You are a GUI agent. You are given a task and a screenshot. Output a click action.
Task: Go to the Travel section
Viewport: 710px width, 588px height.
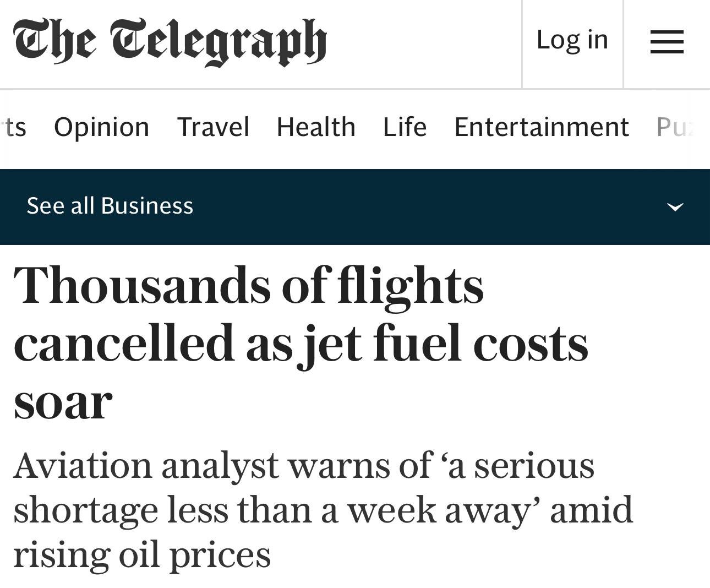213,127
